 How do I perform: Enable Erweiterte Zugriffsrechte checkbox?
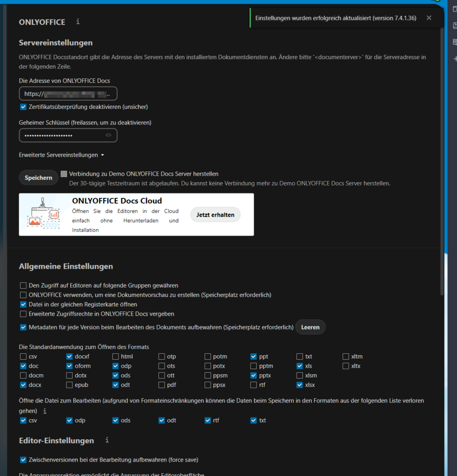pyautogui.click(x=23, y=314)
